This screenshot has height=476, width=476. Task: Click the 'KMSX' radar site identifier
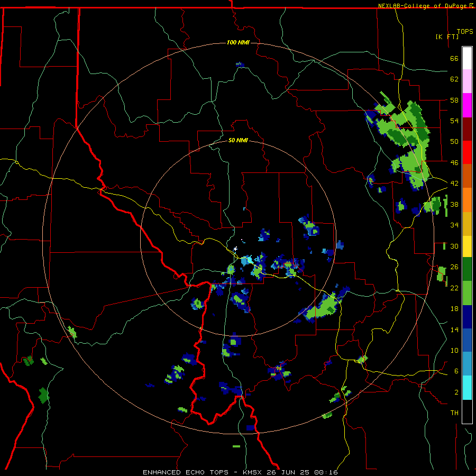coord(252,472)
